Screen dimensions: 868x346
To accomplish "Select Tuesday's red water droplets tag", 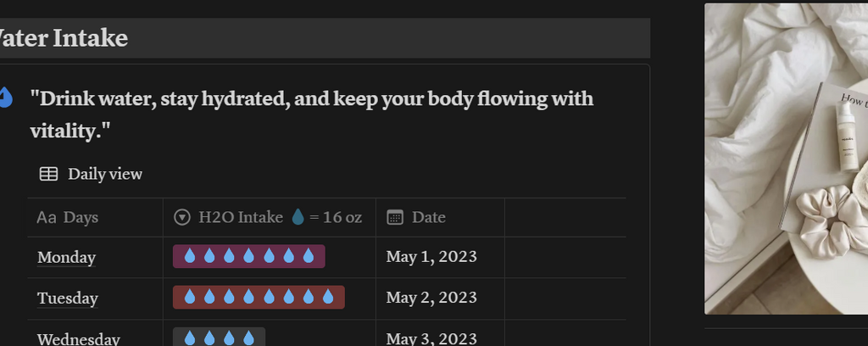I will [259, 297].
